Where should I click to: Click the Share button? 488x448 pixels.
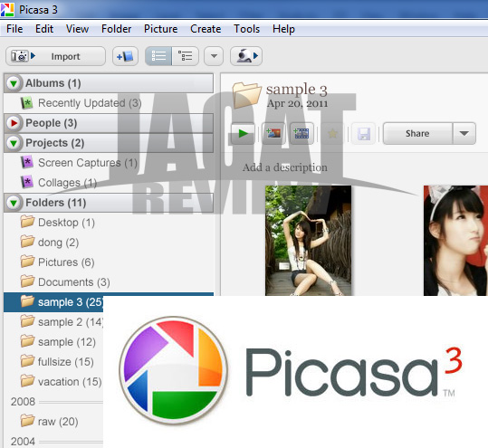tap(417, 133)
